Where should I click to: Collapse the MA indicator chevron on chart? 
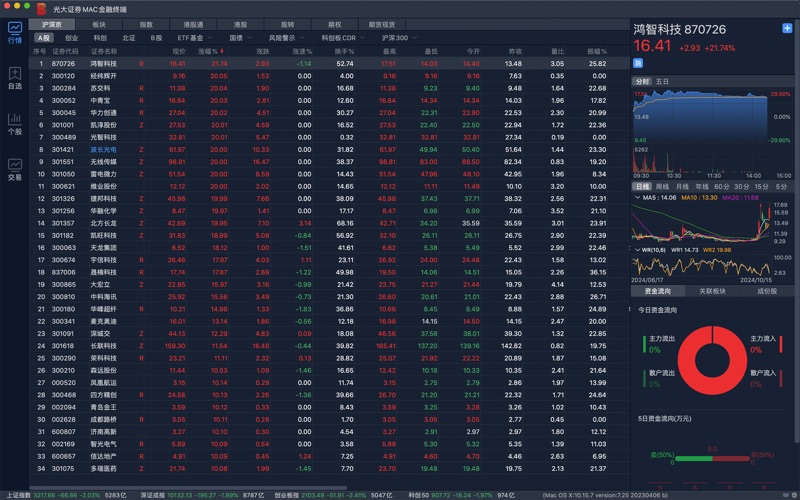636,198
